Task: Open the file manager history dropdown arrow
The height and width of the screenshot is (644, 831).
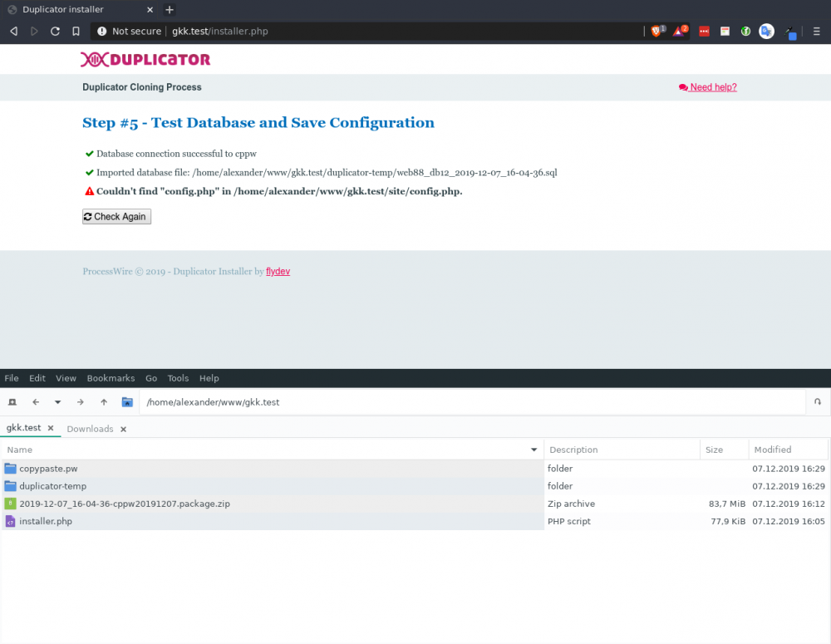Action: pyautogui.click(x=58, y=402)
